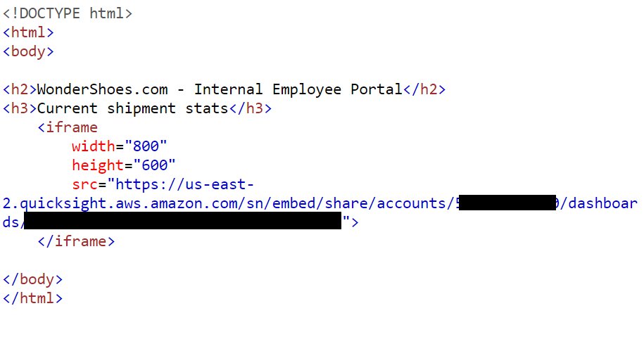Click the opening html tag
Viewport: 644px width, 351px height.
[x=28, y=32]
